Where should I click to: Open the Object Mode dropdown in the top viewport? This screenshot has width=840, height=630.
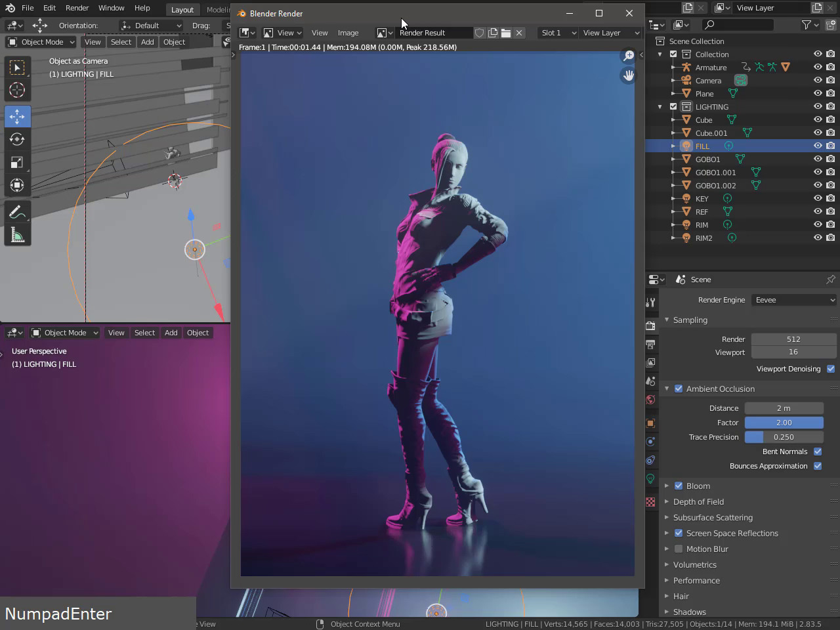click(x=41, y=42)
